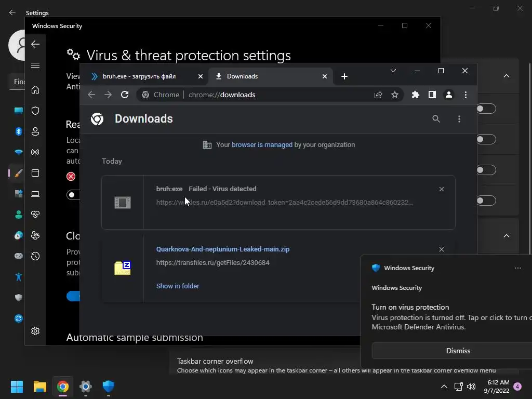Click the transfiles.ru getFiles URL
This screenshot has width=532, height=399.
212,262
